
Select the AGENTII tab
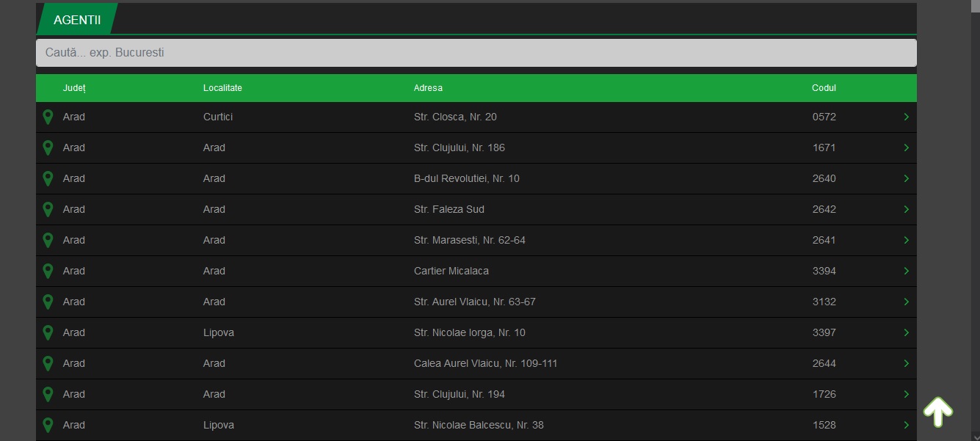[77, 20]
